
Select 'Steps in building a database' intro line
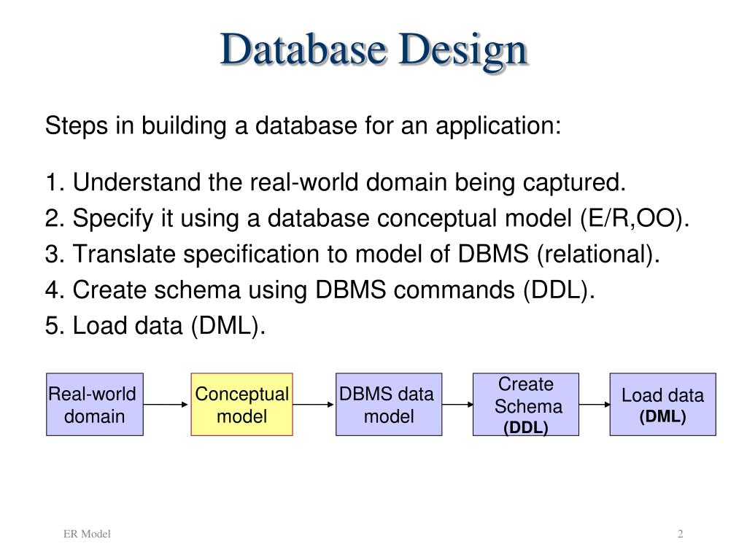tap(303, 127)
